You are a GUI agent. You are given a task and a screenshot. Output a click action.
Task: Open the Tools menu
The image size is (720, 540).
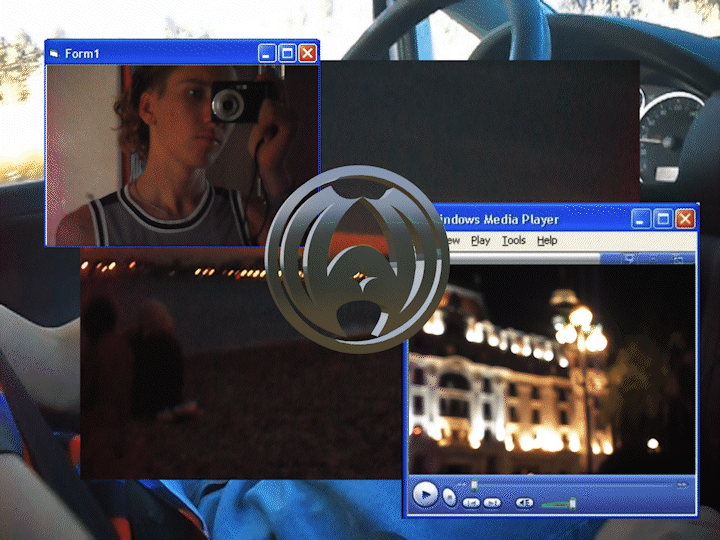click(514, 241)
